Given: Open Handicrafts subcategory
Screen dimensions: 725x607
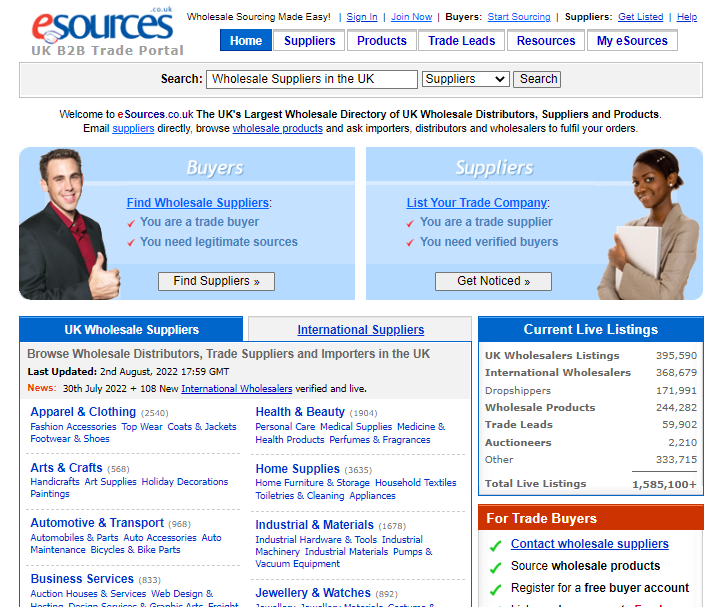Looking at the screenshot, I should (55, 482).
